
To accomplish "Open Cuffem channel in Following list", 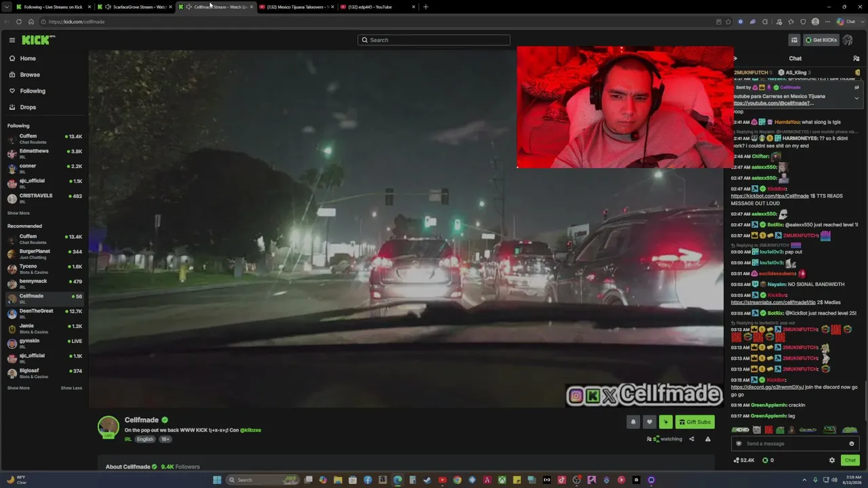I will coord(45,139).
